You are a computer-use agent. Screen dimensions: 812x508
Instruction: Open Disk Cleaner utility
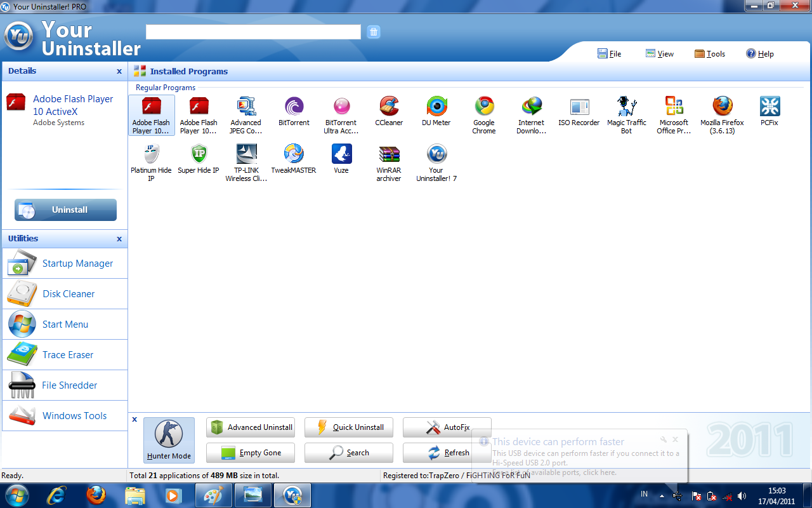coord(65,293)
